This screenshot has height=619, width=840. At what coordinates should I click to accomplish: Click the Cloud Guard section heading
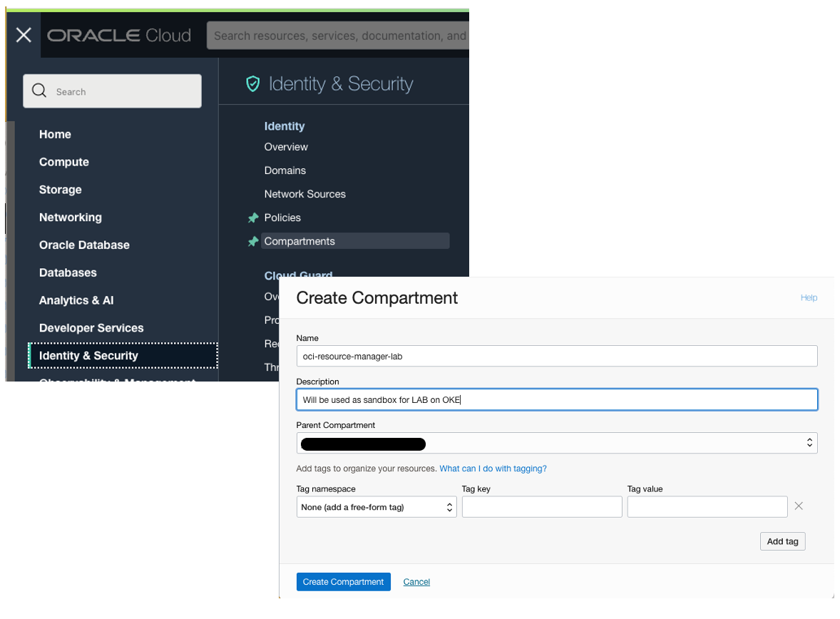point(298,275)
